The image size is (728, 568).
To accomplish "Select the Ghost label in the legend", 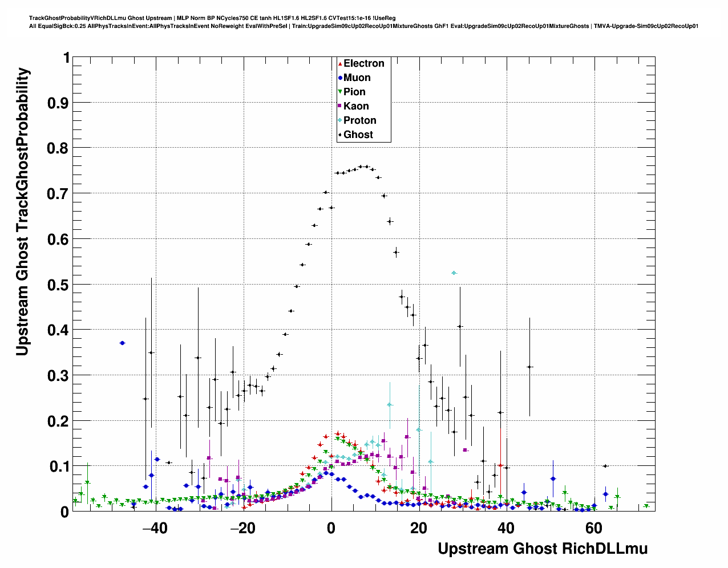I will click(x=358, y=135).
